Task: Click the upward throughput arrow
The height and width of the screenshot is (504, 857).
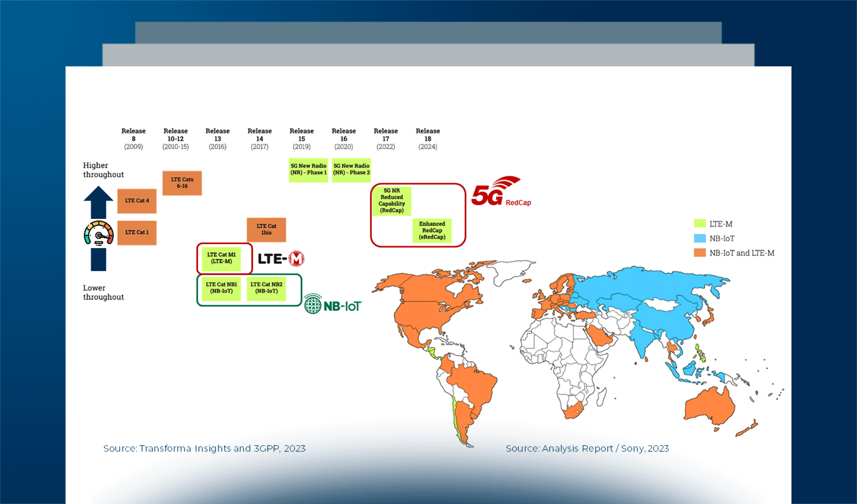Action: coord(98,202)
